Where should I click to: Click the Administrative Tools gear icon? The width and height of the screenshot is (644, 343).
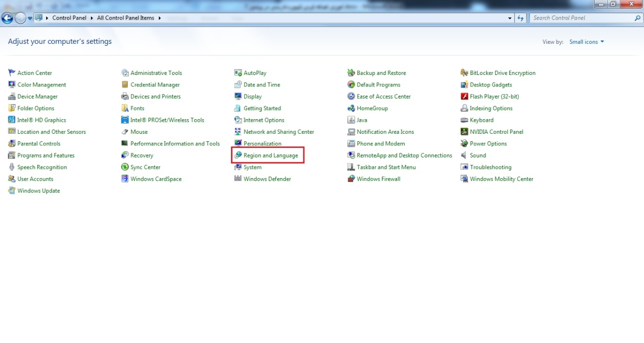(125, 73)
